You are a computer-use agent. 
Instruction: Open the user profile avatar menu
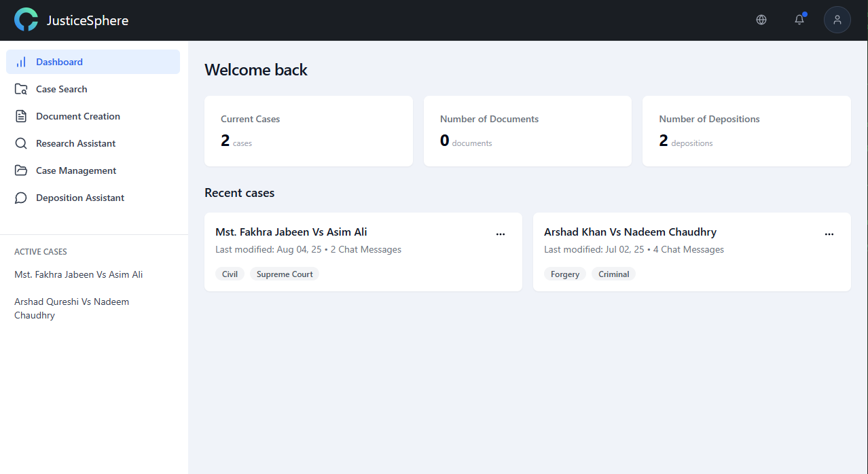click(x=837, y=20)
